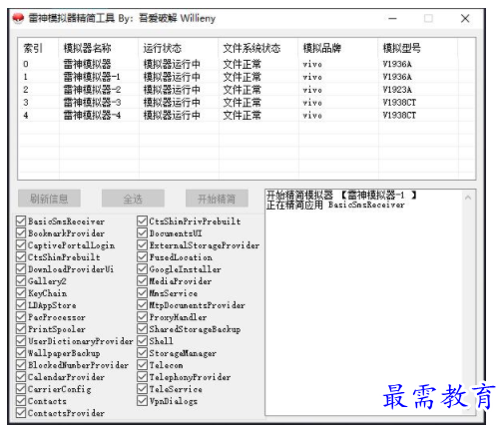Close the 雷神模拟器精简工具 window
The width and height of the screenshot is (504, 428).
[465, 18]
